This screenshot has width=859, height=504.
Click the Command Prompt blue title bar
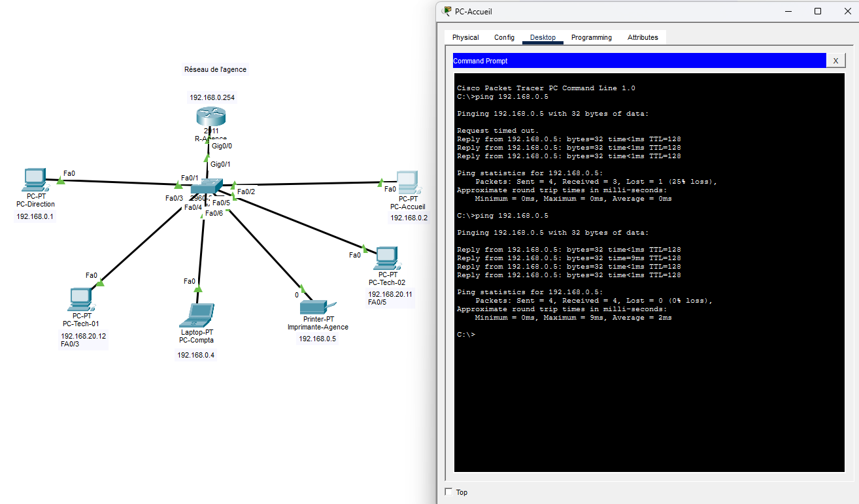[x=639, y=61]
